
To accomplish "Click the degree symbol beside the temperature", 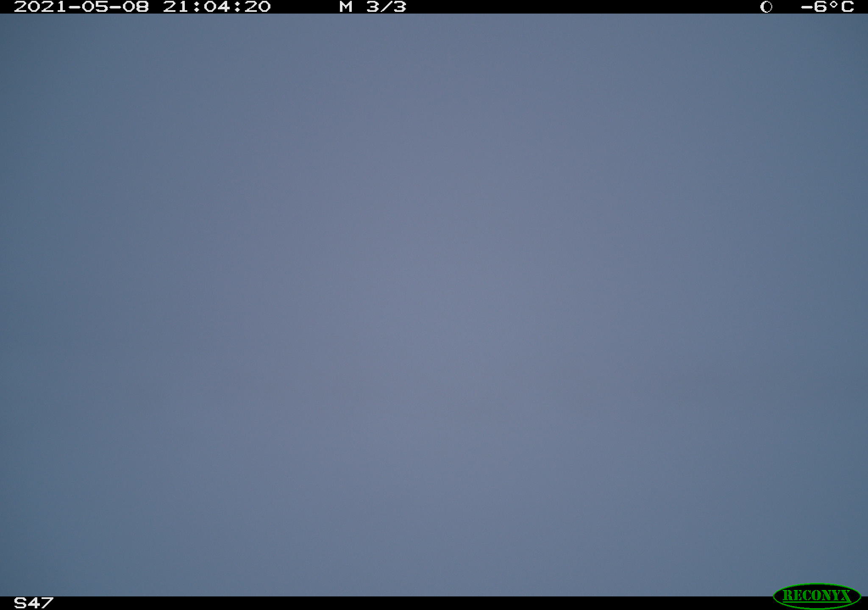I will coord(834,4).
